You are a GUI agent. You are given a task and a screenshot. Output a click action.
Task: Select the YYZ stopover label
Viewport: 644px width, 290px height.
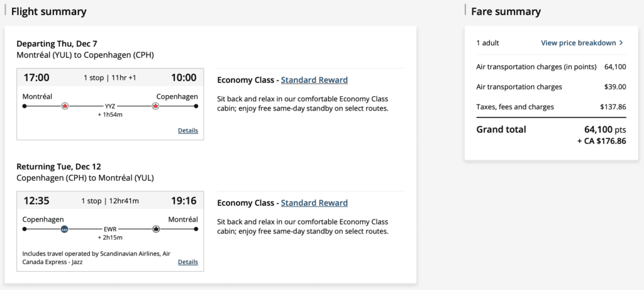point(110,106)
